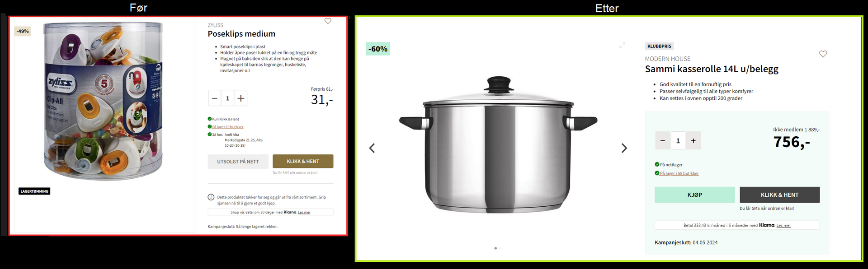Viewport: 868px width, 269px height.
Task: Open 'På lager i 55 butikker' link
Action: [679, 173]
